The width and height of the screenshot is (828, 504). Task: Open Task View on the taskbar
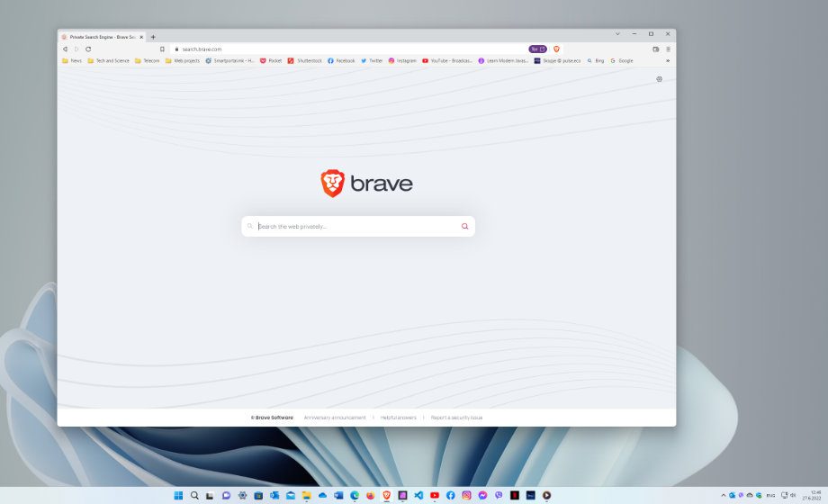(211, 496)
